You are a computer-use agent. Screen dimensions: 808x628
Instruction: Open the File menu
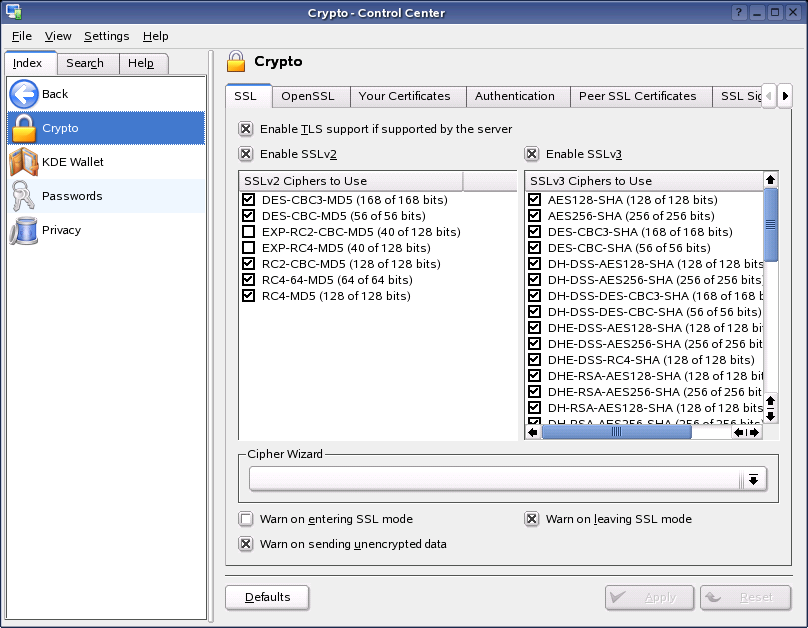22,36
